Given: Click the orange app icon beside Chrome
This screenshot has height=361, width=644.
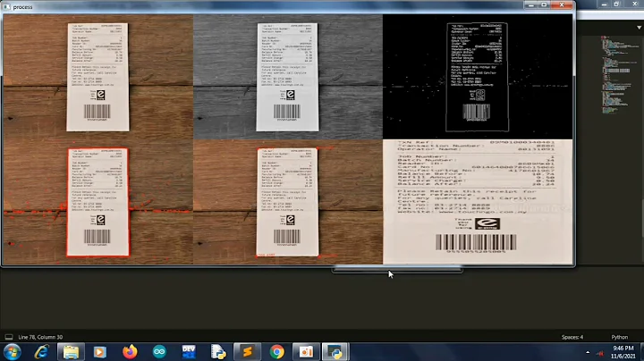Looking at the screenshot, I should 306,352.
